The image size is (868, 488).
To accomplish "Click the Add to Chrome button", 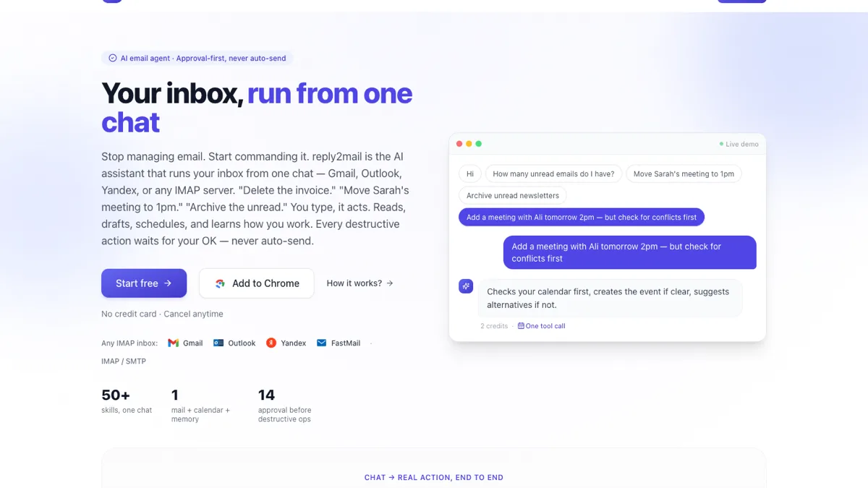I will point(257,283).
